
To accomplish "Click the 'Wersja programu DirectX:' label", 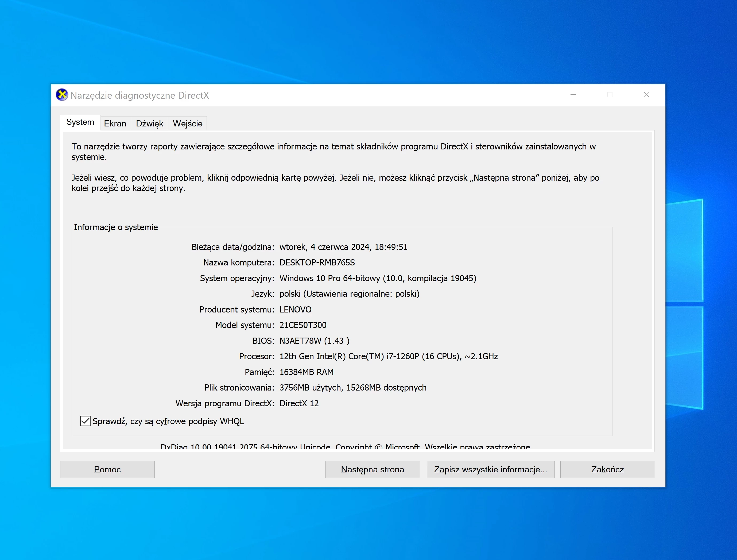I will tap(225, 403).
